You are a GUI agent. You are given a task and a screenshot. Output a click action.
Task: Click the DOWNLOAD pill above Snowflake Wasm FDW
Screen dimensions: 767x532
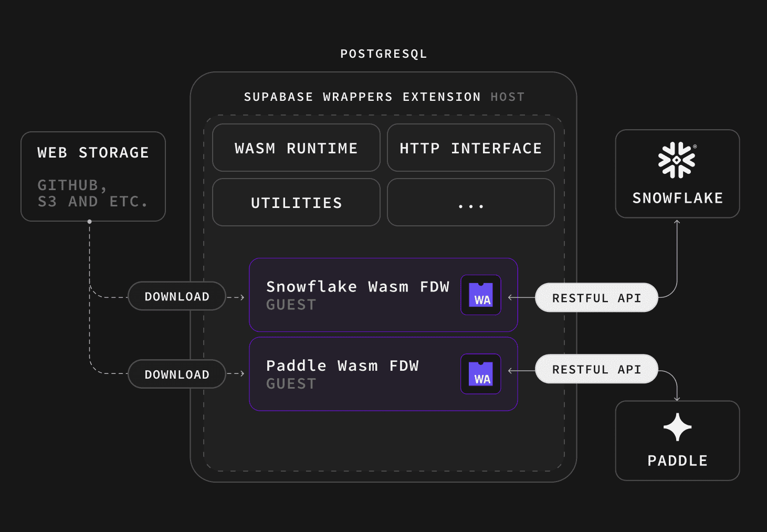point(176,296)
